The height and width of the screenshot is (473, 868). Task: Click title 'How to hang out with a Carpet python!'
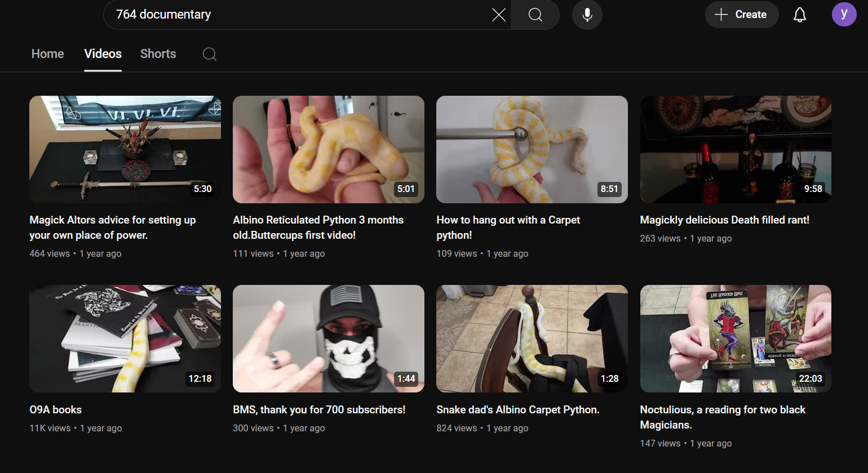pos(508,227)
